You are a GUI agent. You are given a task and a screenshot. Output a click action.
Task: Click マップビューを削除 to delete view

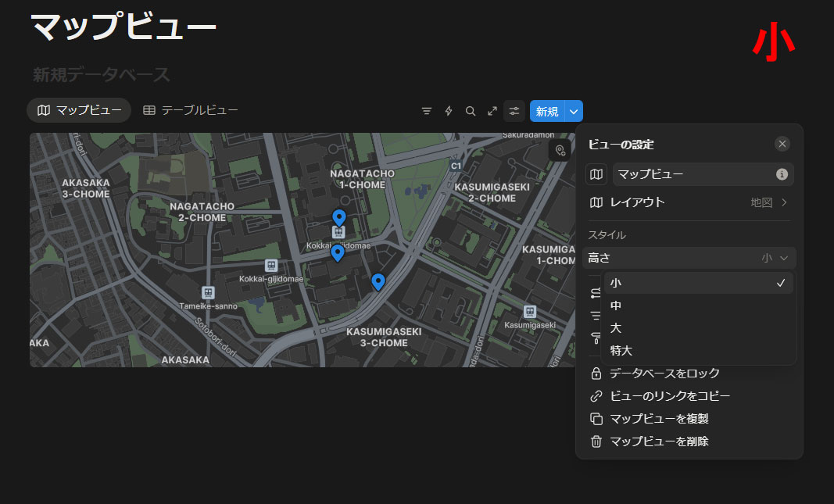(659, 441)
